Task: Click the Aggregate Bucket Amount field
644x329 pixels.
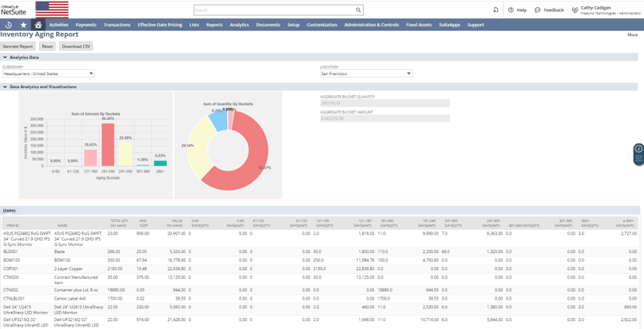Action: coord(385,118)
